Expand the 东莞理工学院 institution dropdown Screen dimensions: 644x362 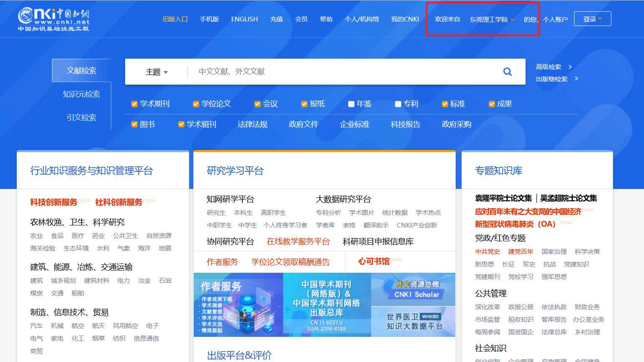[x=492, y=19]
